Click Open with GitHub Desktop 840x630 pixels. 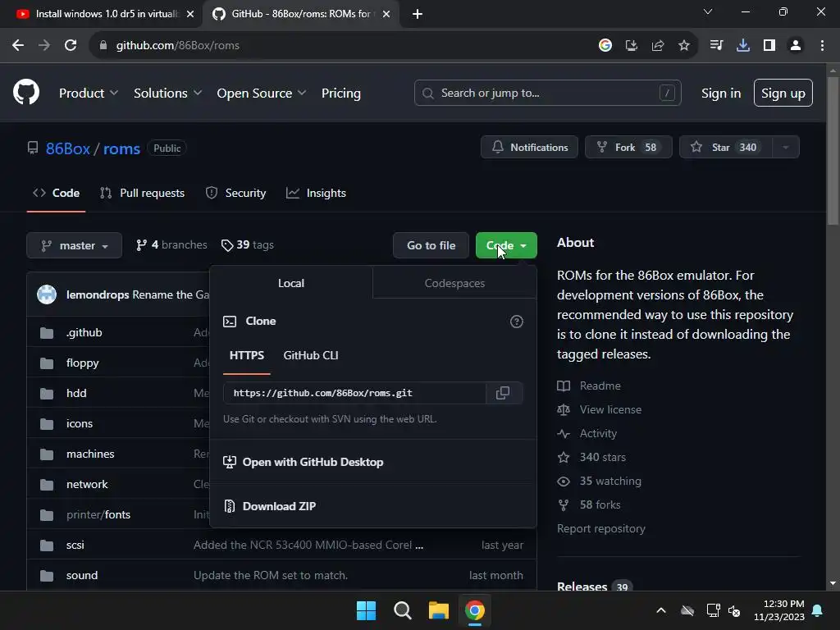point(304,462)
